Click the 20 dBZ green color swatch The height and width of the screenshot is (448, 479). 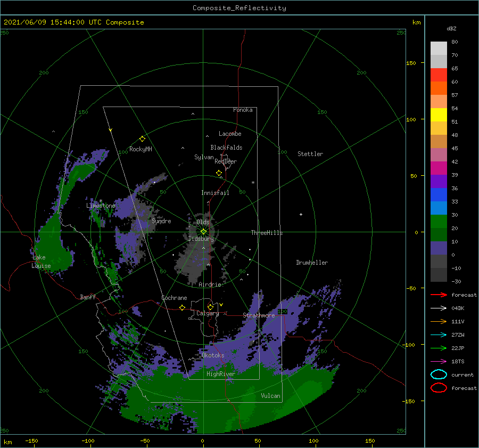click(x=439, y=222)
